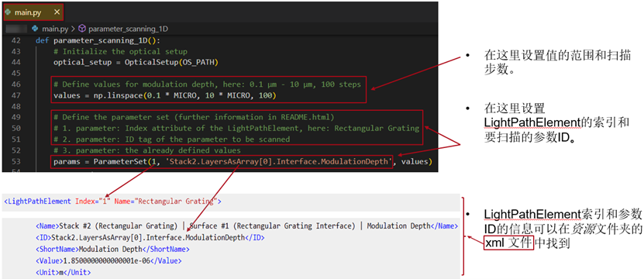Click the README.html comment line

[192, 117]
